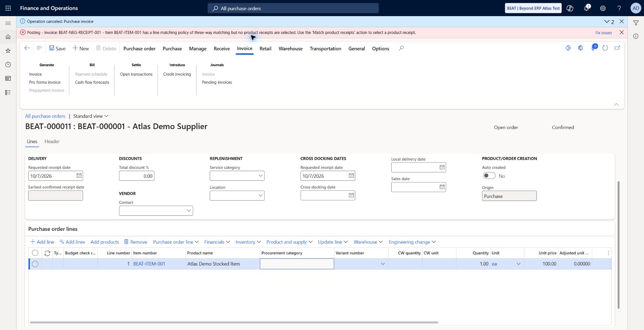Toggle the Auto created switch
The image size is (644, 330).
click(x=489, y=176)
